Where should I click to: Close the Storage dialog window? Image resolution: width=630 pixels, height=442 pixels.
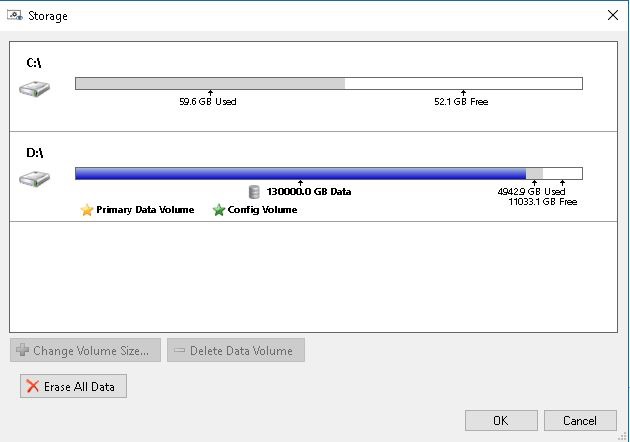pyautogui.click(x=612, y=16)
